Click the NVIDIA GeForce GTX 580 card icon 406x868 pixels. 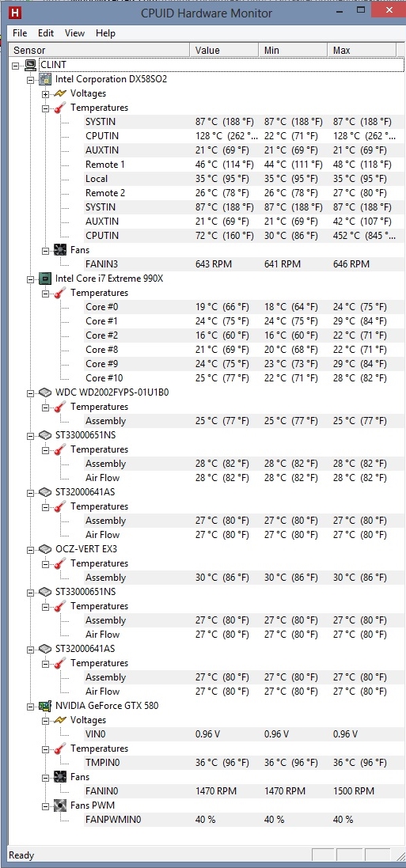click(x=45, y=706)
